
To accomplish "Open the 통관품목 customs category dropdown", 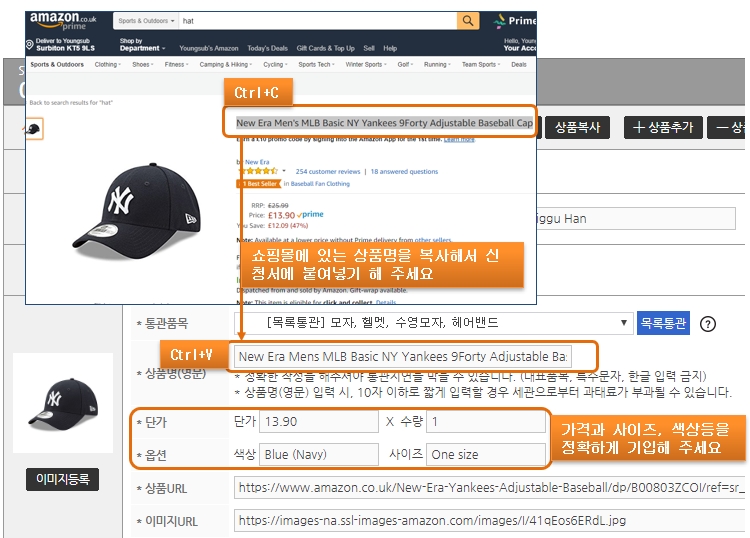I will click(x=433, y=323).
